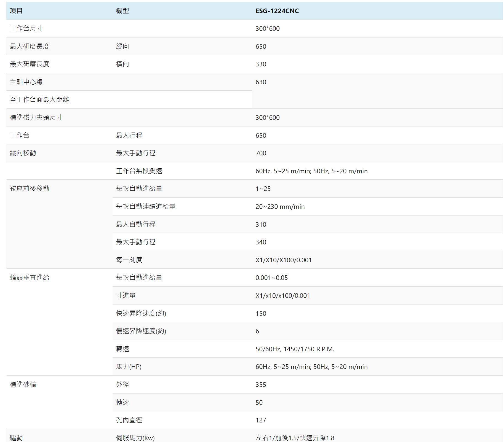
Task: Click the 最大自動行程 cell
Action: coord(136,224)
